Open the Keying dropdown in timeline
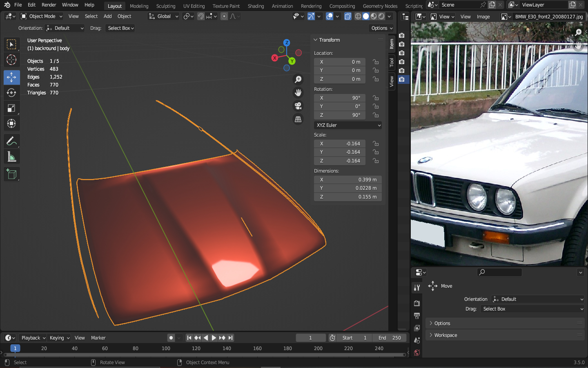The image size is (588, 368). pyautogui.click(x=60, y=338)
